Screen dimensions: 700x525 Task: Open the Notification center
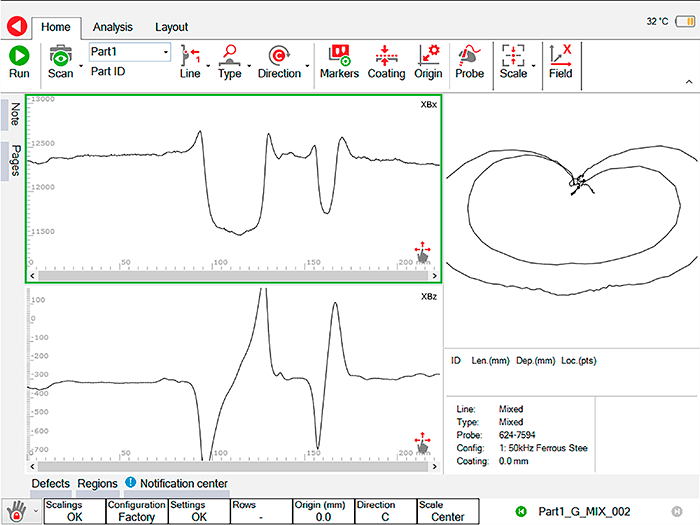pos(176,484)
